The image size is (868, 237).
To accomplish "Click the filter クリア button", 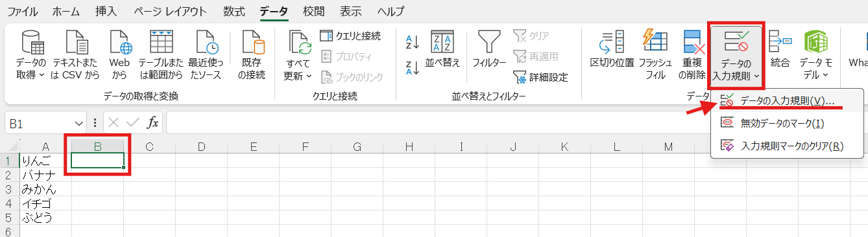I will click(531, 36).
